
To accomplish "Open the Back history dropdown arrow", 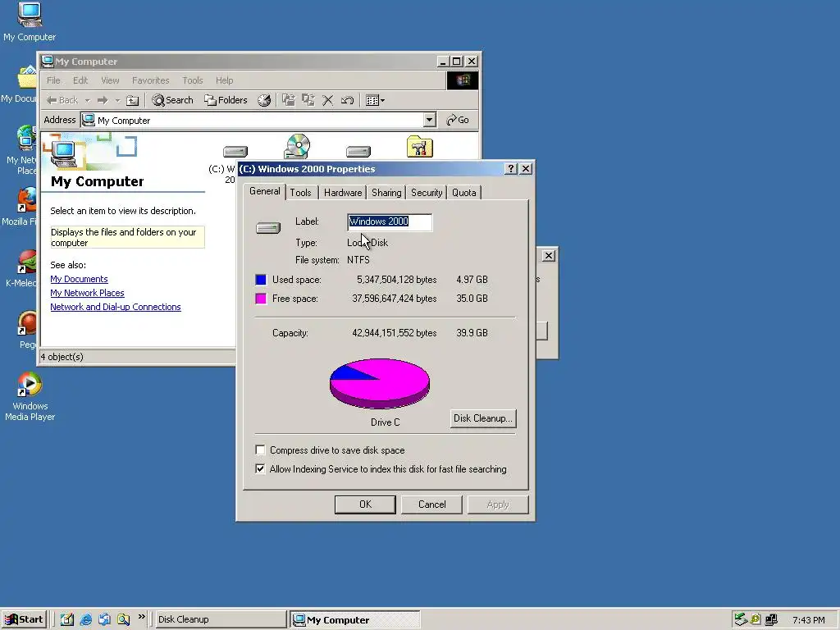I will click(87, 100).
